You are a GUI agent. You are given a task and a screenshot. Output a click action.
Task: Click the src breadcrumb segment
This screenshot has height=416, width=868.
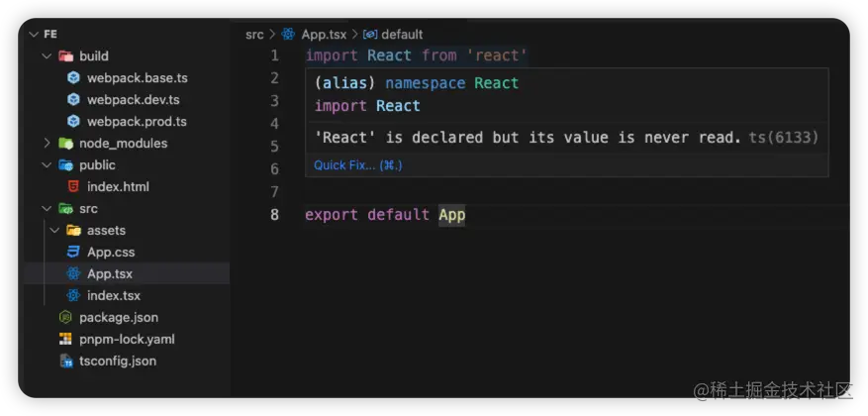click(x=254, y=35)
